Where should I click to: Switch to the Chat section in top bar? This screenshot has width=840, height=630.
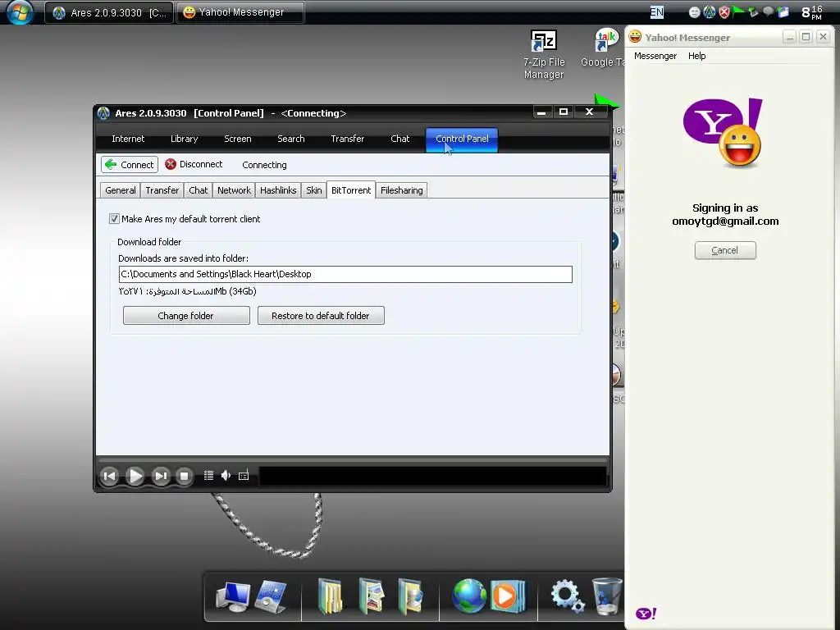point(399,139)
